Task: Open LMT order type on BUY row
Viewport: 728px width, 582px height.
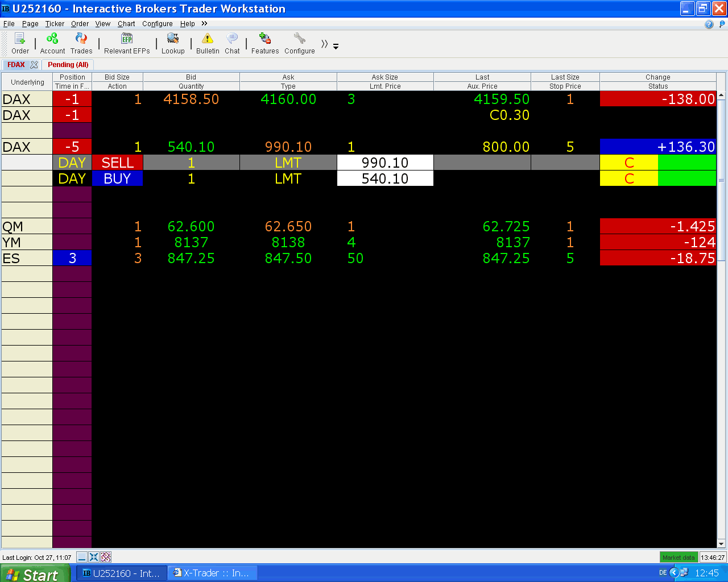Action: coord(288,178)
